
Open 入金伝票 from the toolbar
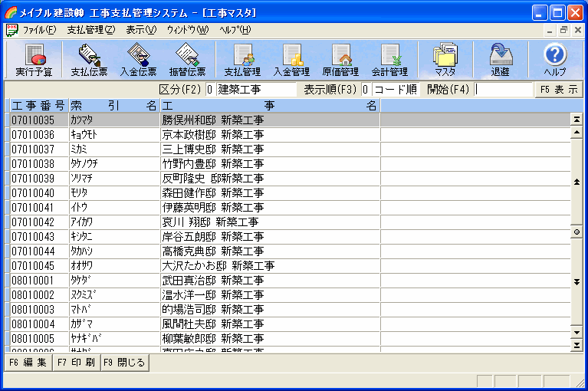tap(138, 60)
